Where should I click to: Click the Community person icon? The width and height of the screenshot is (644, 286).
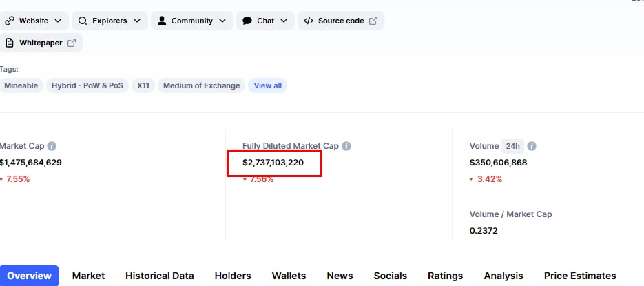coord(162,21)
